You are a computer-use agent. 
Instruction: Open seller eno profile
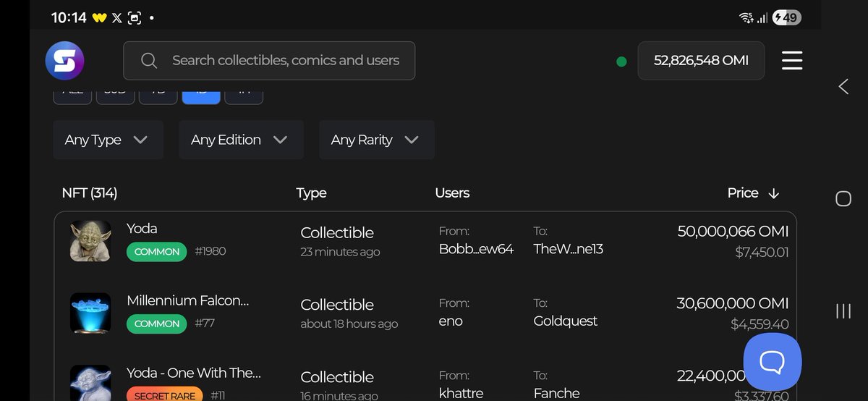(x=451, y=321)
